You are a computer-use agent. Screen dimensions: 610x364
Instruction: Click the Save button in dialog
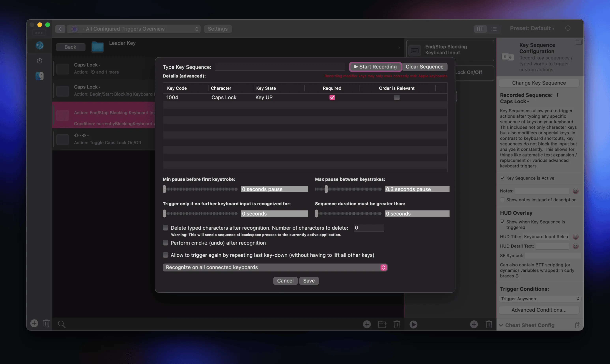click(x=309, y=281)
